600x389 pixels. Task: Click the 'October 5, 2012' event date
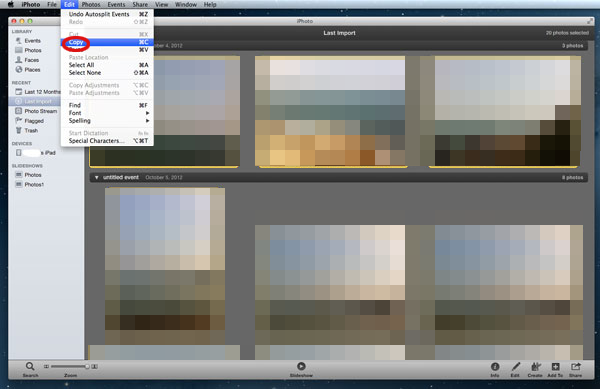[164, 177]
